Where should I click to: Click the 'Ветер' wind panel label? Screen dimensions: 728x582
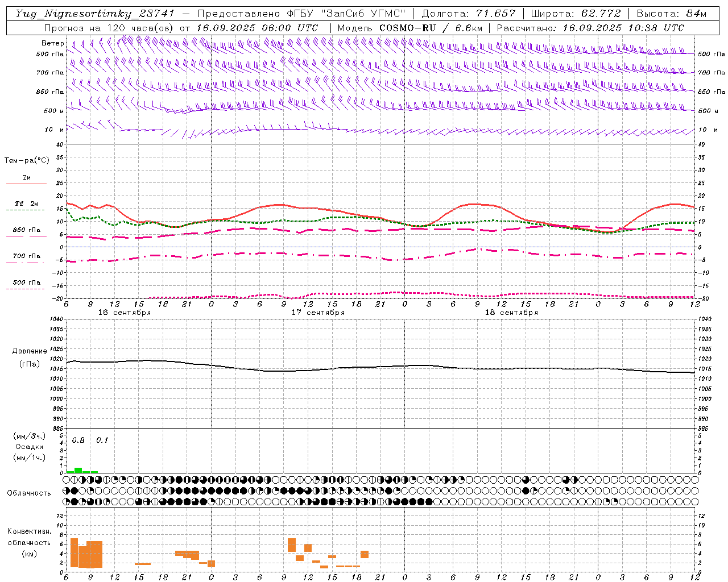pyautogui.click(x=53, y=43)
